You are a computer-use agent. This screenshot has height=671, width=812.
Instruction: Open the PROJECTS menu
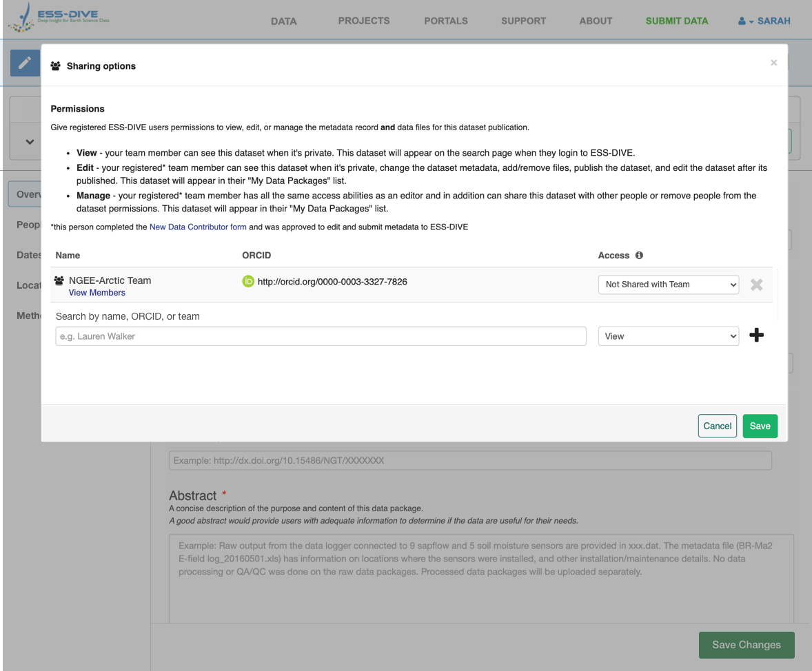pyautogui.click(x=364, y=21)
